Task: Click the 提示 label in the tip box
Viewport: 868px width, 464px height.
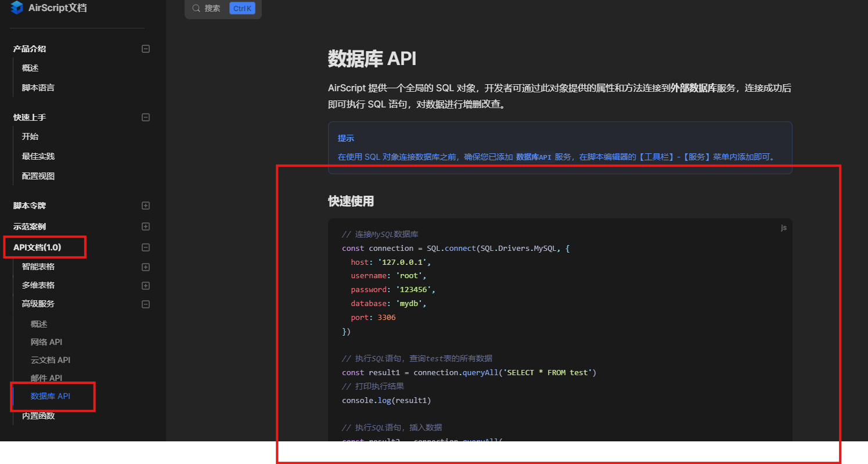Action: click(x=346, y=138)
